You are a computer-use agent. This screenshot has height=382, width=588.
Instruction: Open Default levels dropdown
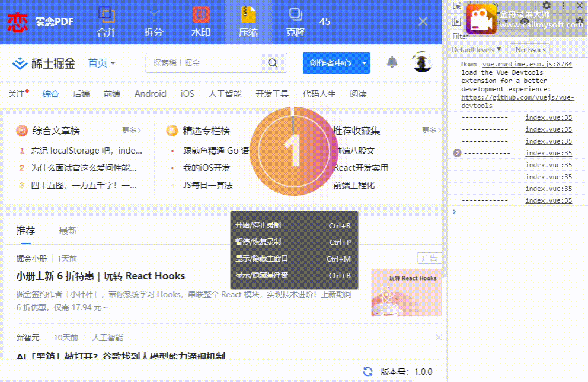pyautogui.click(x=476, y=50)
